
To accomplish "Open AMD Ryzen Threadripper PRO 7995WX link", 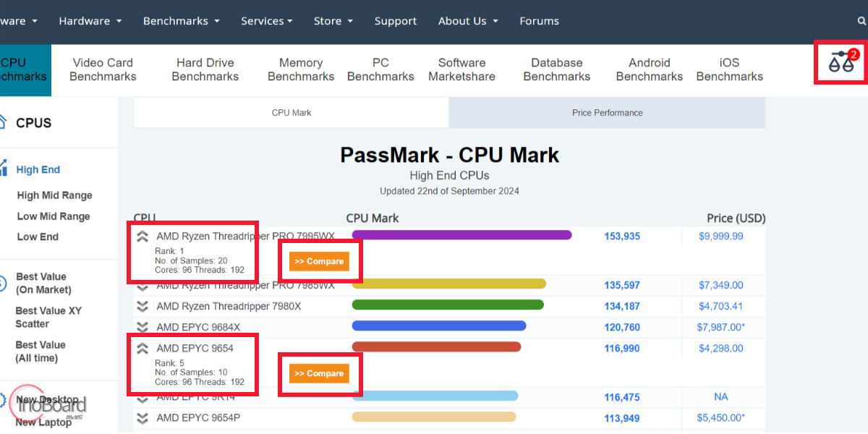I will tap(246, 237).
